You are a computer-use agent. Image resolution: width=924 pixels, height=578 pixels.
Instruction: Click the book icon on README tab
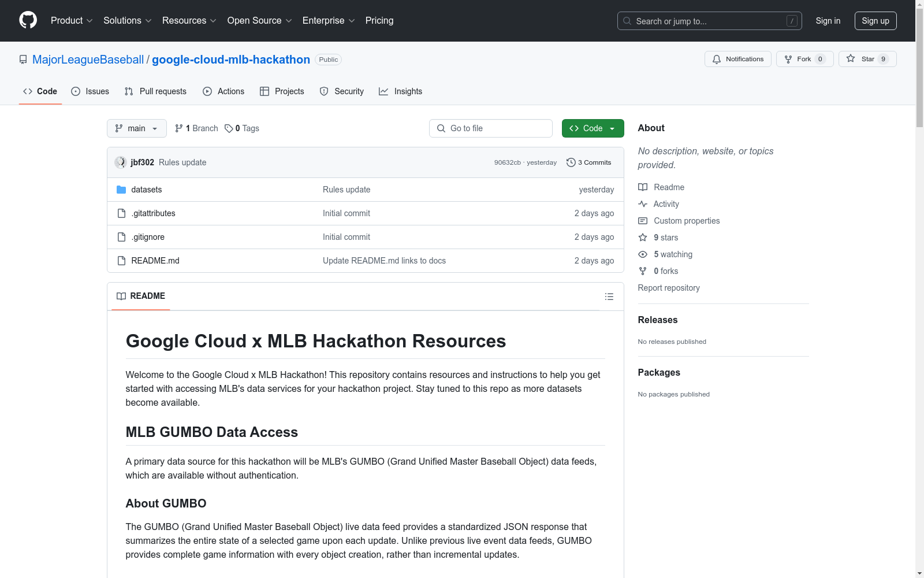tap(121, 296)
